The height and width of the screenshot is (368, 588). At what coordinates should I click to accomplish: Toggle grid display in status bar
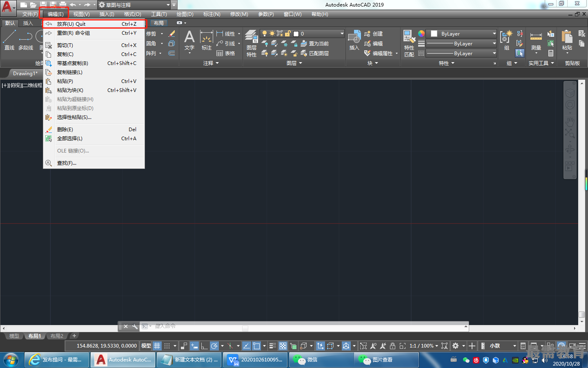click(x=157, y=346)
